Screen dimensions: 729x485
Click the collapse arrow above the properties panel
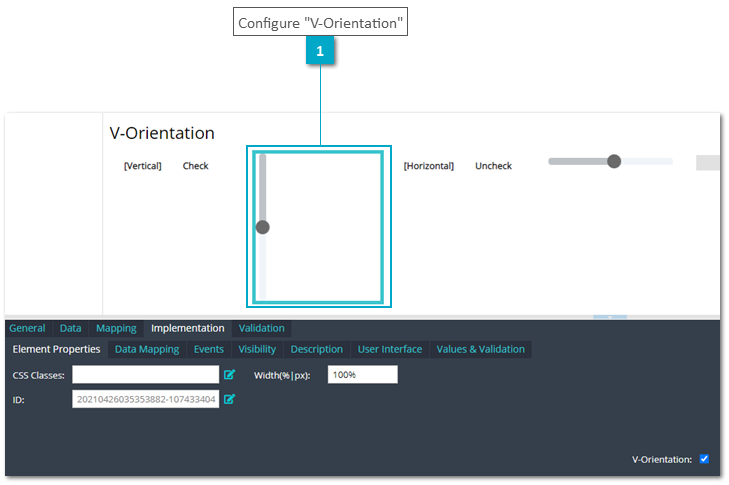610,317
